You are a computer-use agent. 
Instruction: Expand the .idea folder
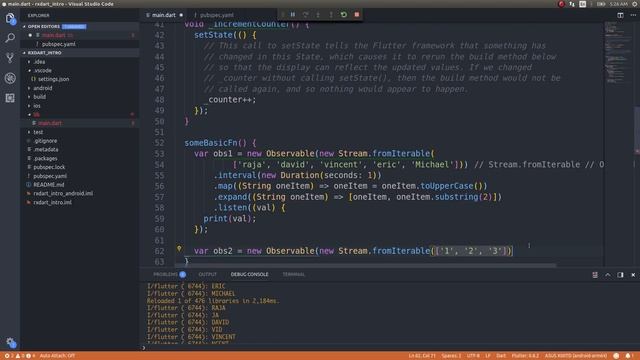click(80, 62)
